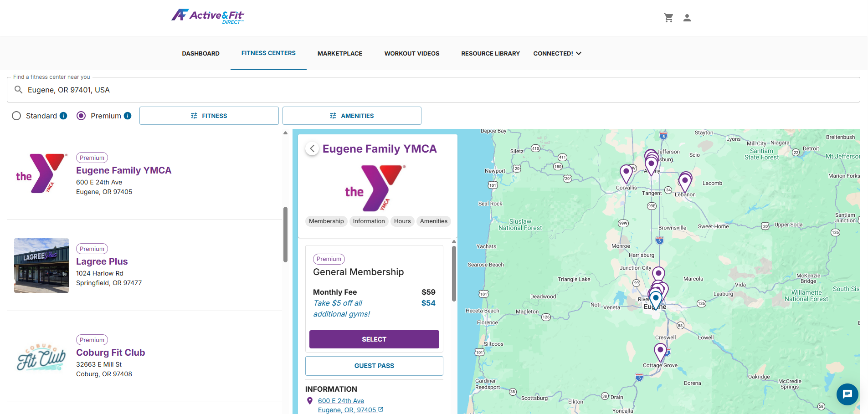The height and width of the screenshot is (414, 868).
Task: Open the Fitness filter options
Action: [209, 116]
